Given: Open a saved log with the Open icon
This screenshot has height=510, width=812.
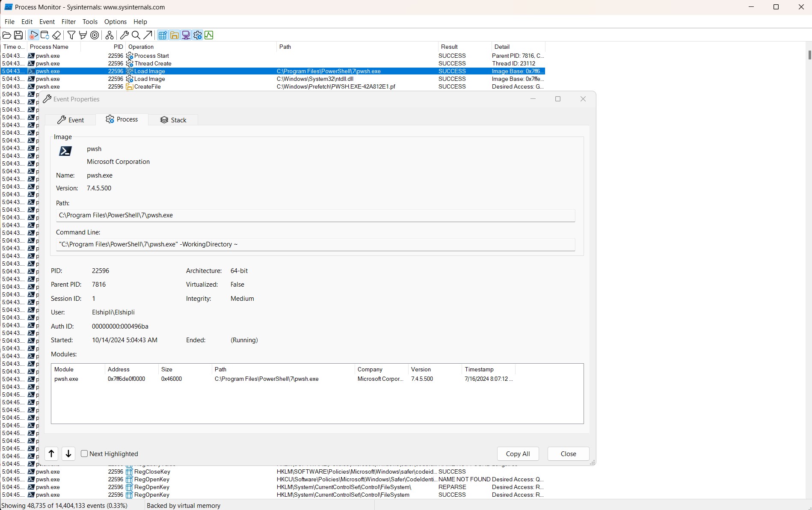Looking at the screenshot, I should pyautogui.click(x=7, y=35).
